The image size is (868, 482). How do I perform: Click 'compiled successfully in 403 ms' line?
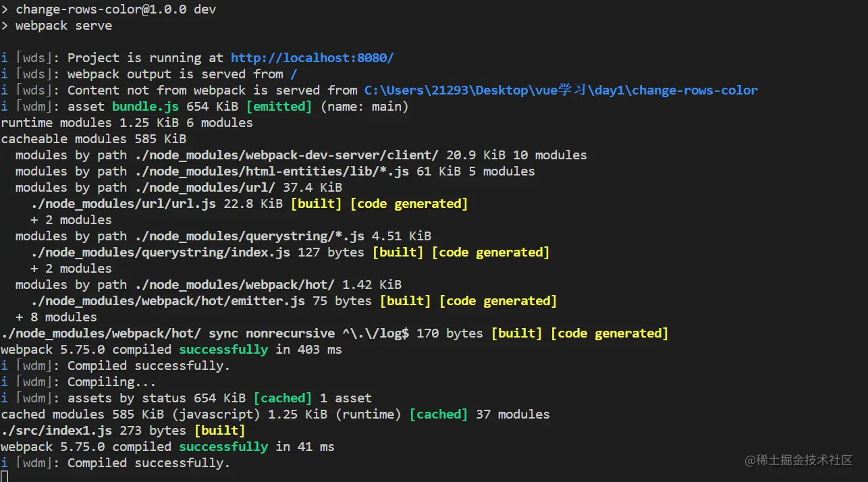click(x=171, y=350)
